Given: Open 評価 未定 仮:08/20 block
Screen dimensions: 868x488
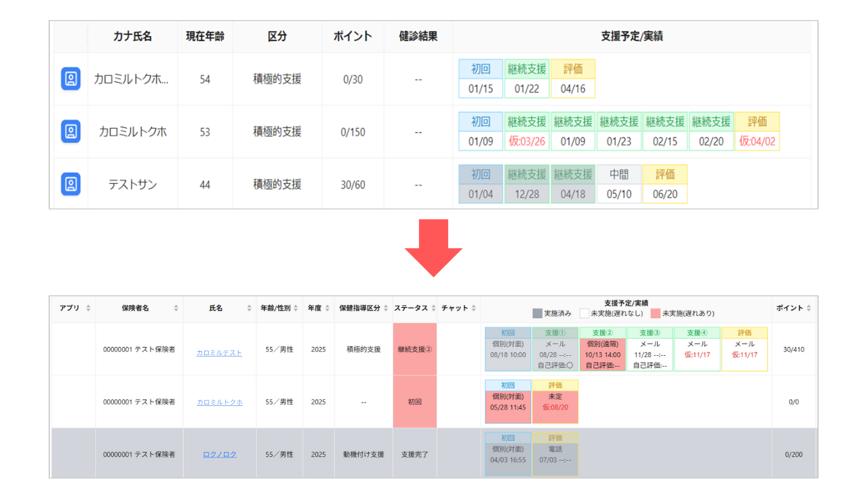Looking at the screenshot, I should 555,402.
